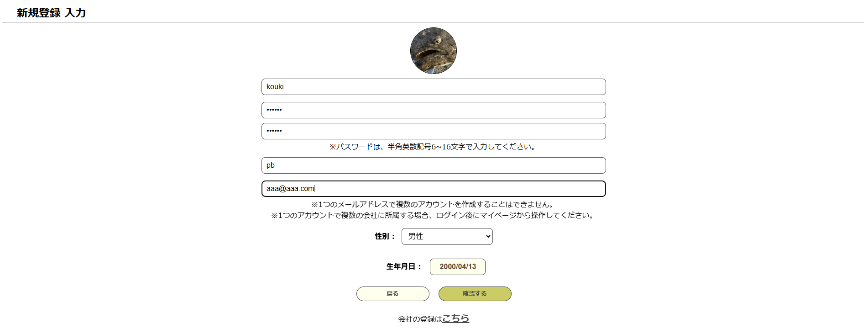Image resolution: width=868 pixels, height=329 pixels.
Task: Click the password rule note about 6~16文字
Action: [x=434, y=147]
